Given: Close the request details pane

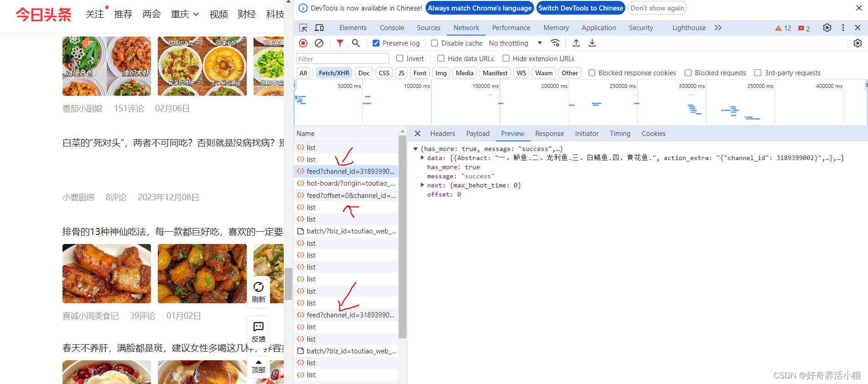Looking at the screenshot, I should pyautogui.click(x=417, y=134).
